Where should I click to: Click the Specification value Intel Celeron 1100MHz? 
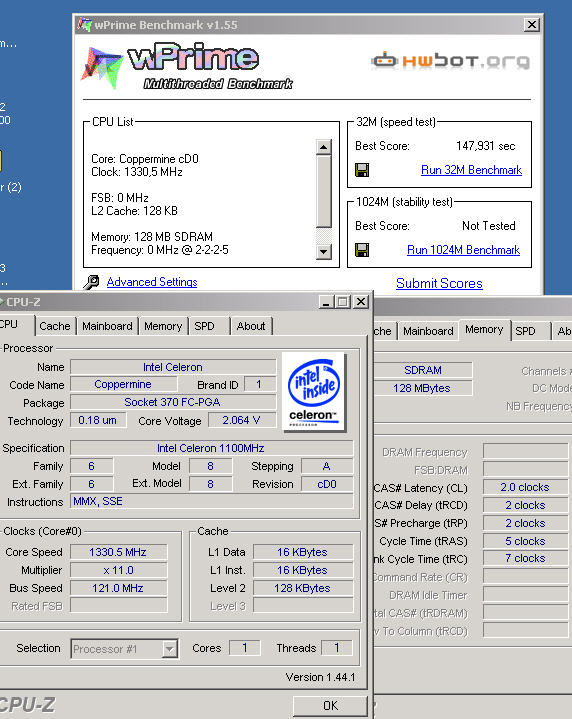(211, 448)
